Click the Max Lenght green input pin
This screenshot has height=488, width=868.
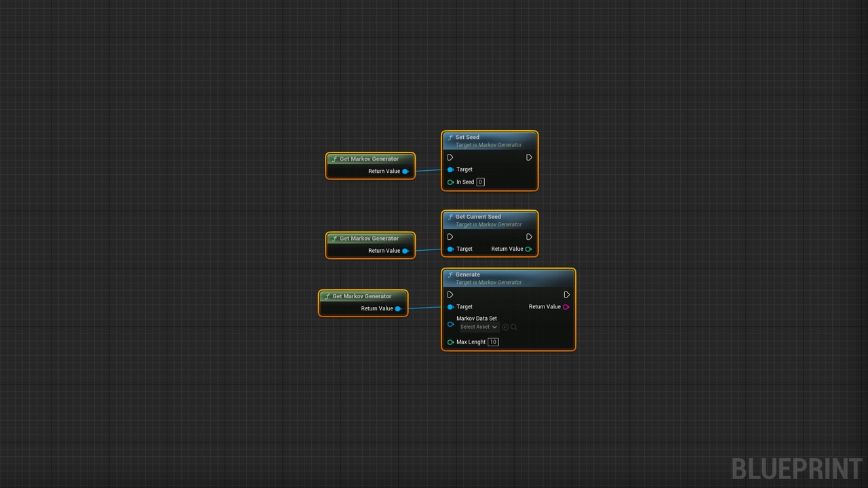[450, 342]
